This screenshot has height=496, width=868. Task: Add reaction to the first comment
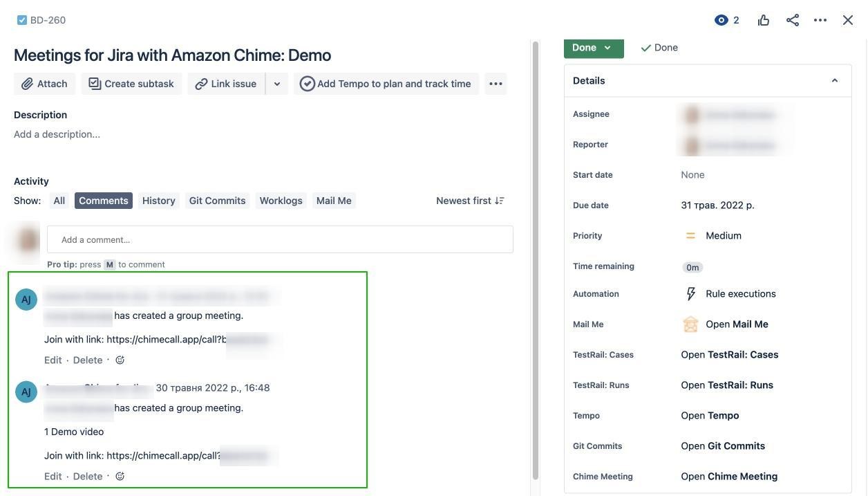[120, 360]
